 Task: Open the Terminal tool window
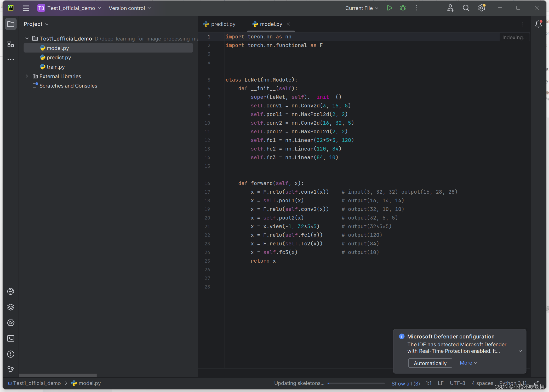tap(11, 338)
